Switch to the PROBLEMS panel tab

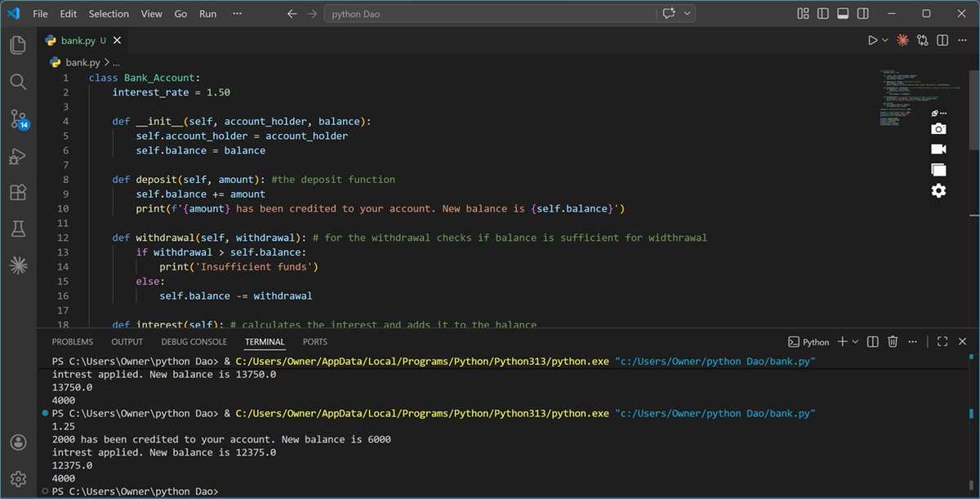pos(73,342)
